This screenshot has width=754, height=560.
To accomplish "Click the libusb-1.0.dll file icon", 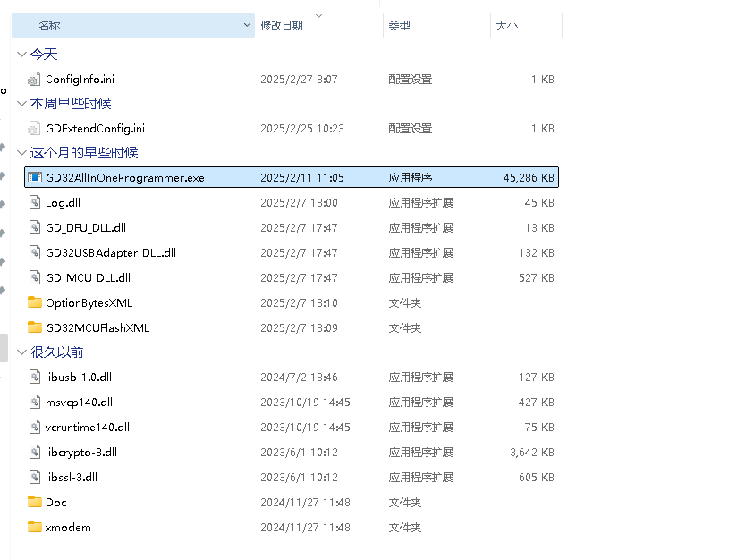I will point(35,378).
